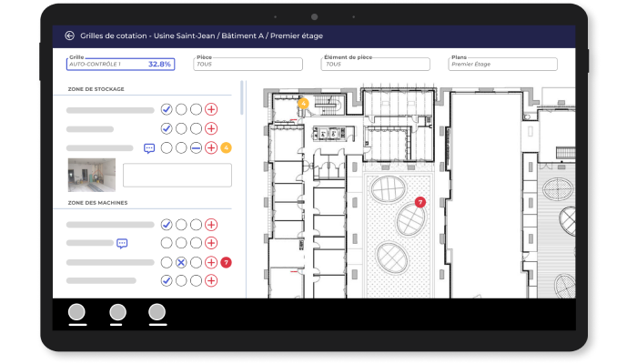This screenshot has height=364, width=637.
Task: Click red plus on second Zone des machines row
Action: tap(211, 243)
